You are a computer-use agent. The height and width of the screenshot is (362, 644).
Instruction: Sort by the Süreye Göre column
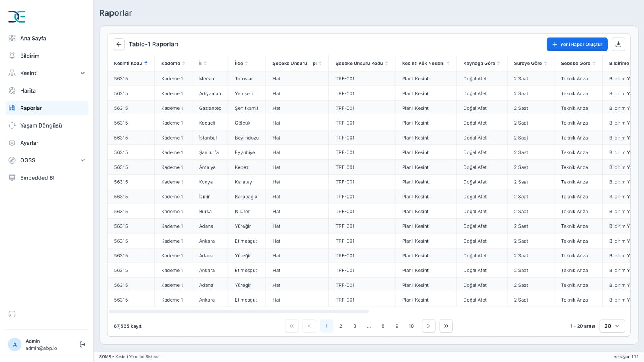click(x=530, y=63)
